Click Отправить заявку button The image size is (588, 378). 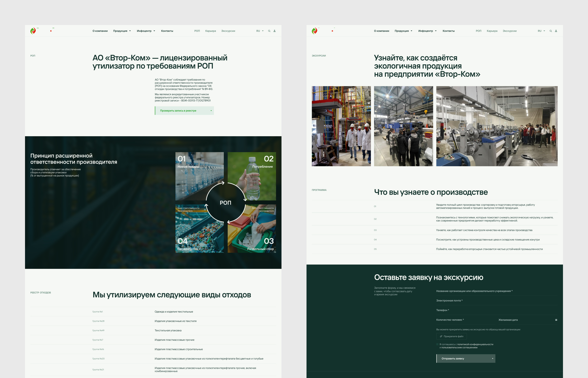pos(466,359)
